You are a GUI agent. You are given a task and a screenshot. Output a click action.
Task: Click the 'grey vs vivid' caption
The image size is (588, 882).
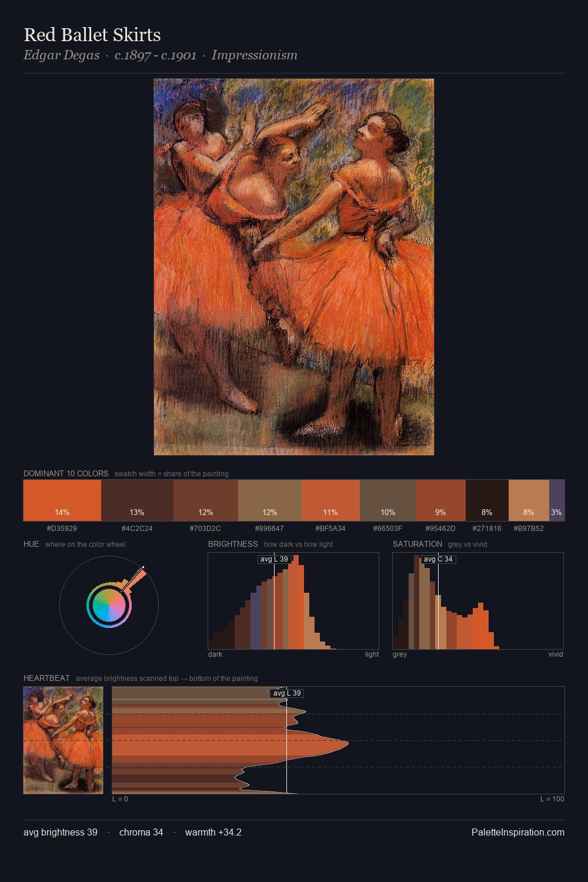[467, 544]
